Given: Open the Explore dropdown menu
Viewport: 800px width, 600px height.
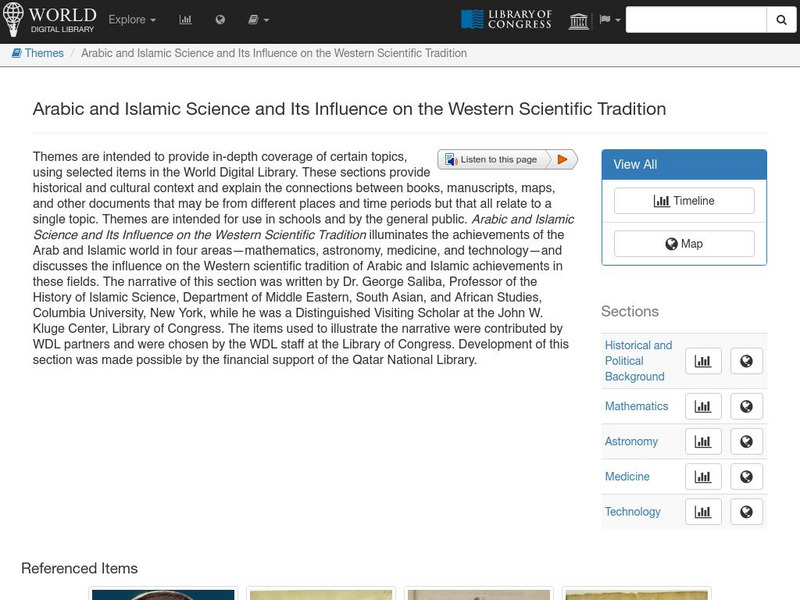Looking at the screenshot, I should point(130,19).
